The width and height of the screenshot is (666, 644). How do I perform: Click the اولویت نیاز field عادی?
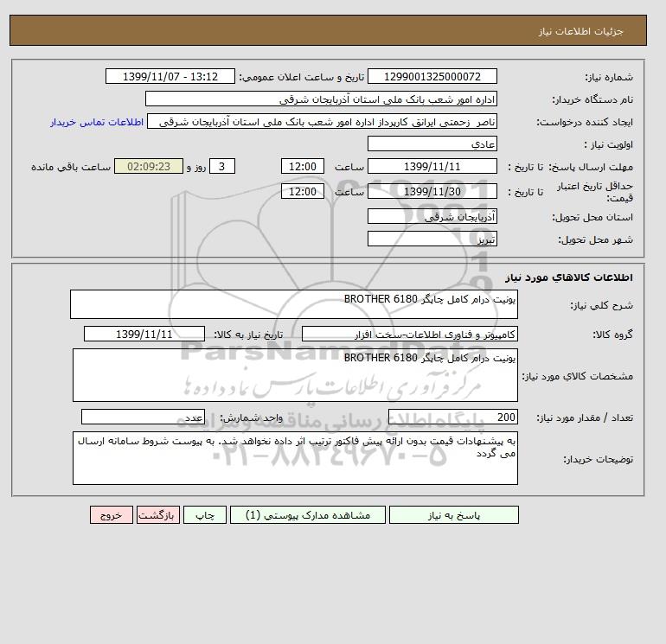[x=432, y=143]
